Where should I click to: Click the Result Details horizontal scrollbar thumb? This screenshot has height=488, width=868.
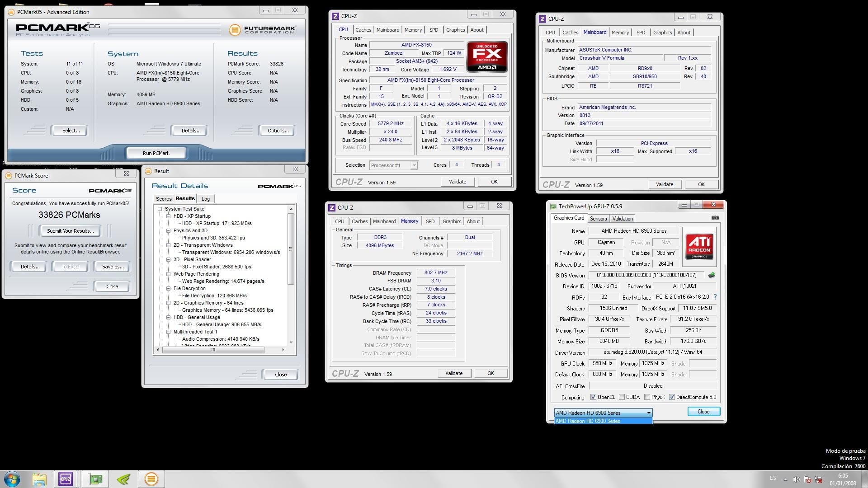[x=213, y=350]
